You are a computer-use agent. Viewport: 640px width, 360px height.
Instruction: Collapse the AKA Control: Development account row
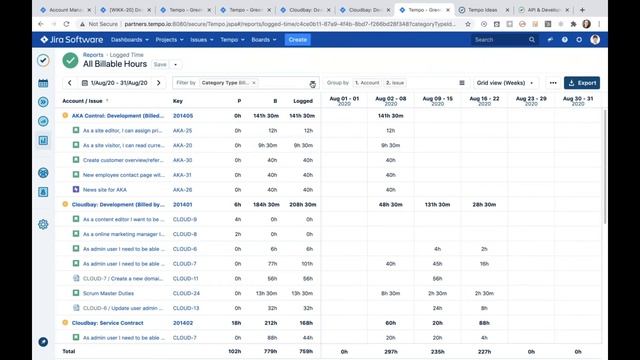click(x=65, y=116)
